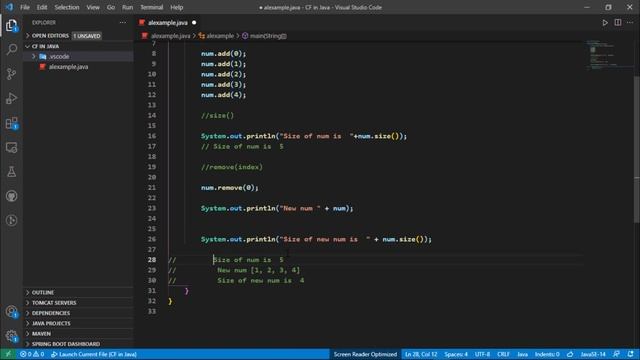Click JavaSE-14 runtime status item

pos(593,354)
